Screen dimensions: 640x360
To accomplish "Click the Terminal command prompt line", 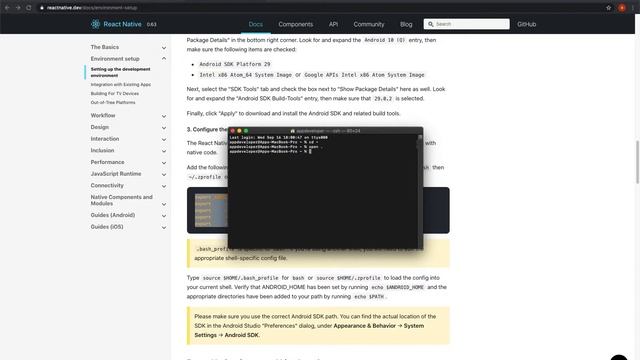I will point(270,151).
